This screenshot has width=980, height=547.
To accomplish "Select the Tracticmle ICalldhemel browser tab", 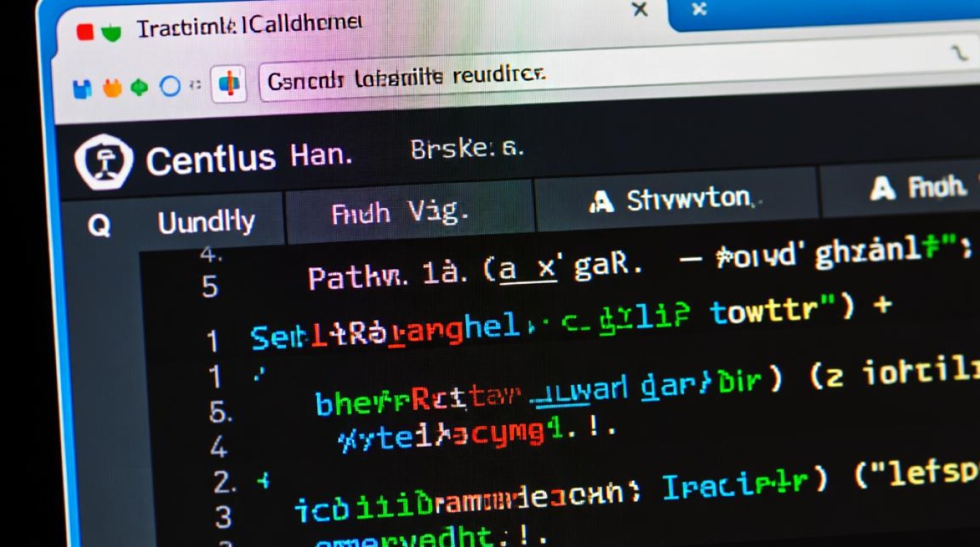I will pyautogui.click(x=248, y=28).
